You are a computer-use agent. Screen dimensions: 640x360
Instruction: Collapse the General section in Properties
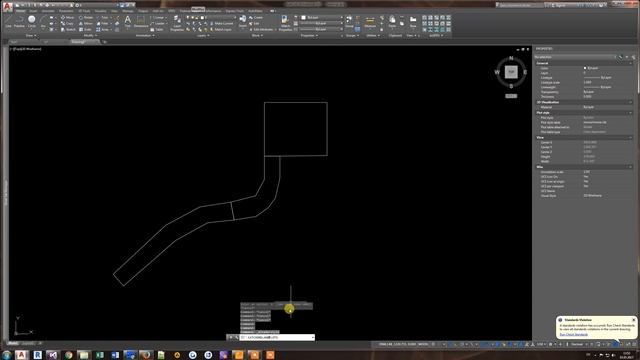pos(631,63)
